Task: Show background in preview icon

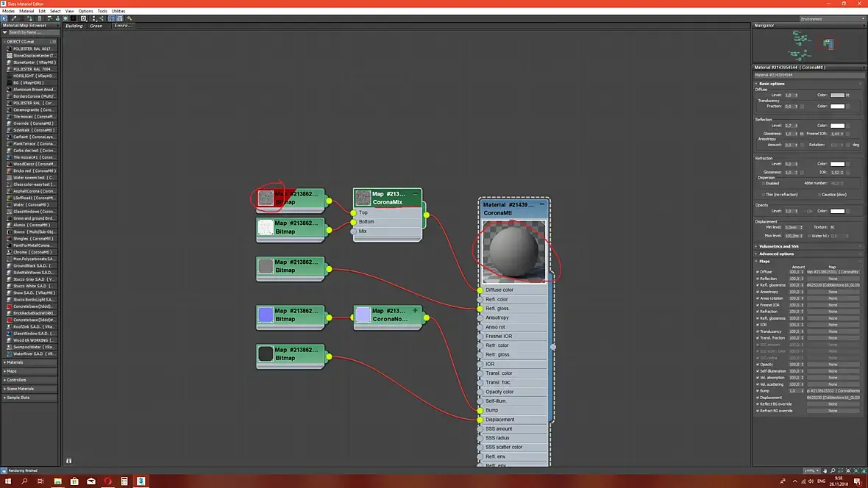Action: [x=73, y=18]
